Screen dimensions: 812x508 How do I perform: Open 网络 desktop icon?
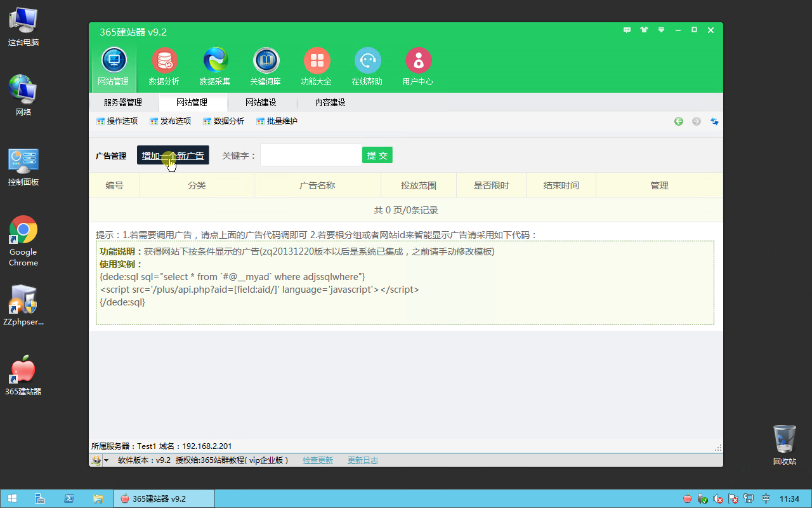pyautogui.click(x=23, y=96)
